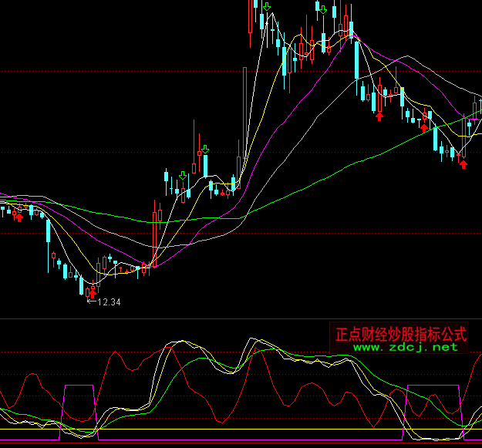Click the red Chinese watermark title text
482x448 pixels.
(x=401, y=335)
